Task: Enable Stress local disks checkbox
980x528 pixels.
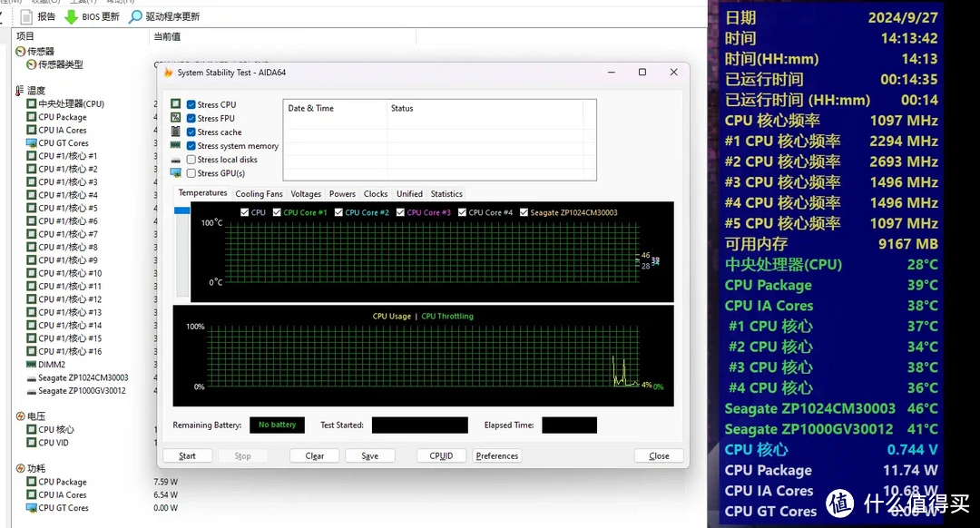Action: 191,160
